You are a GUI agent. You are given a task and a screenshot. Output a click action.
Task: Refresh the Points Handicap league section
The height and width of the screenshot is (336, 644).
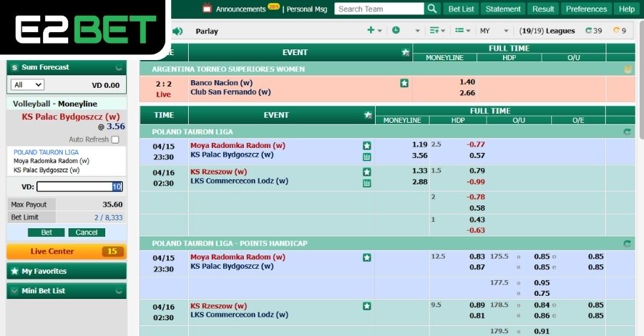point(627,244)
